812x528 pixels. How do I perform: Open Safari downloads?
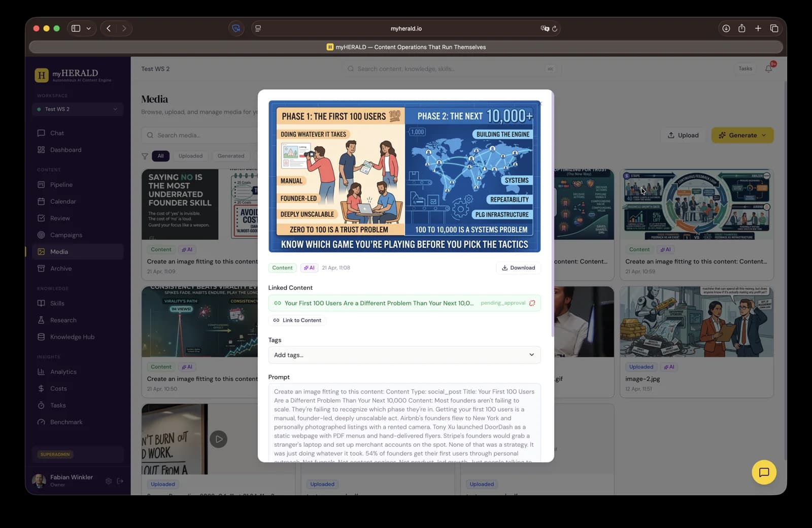(x=726, y=28)
